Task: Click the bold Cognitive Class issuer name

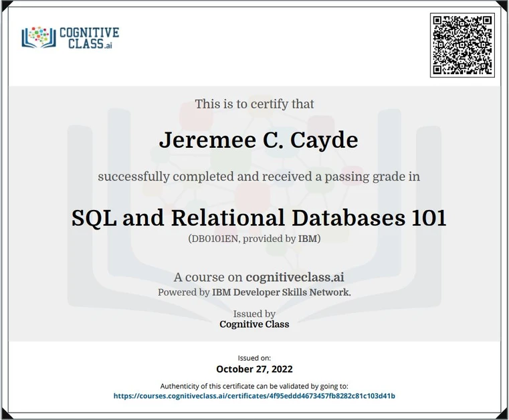Action: point(254,324)
